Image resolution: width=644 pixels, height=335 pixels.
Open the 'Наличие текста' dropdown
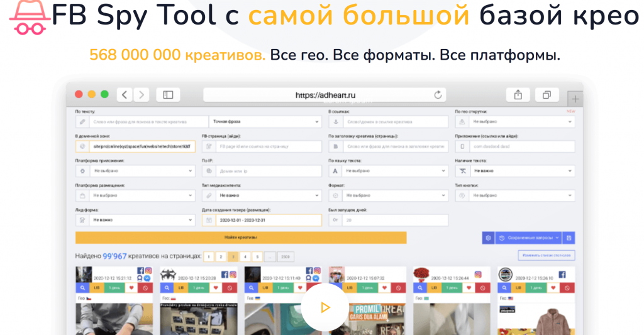514,171
